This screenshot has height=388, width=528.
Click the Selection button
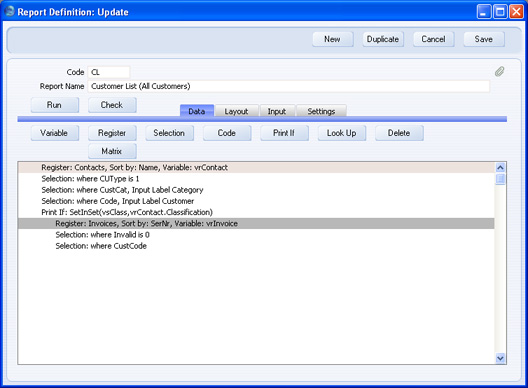pos(169,133)
